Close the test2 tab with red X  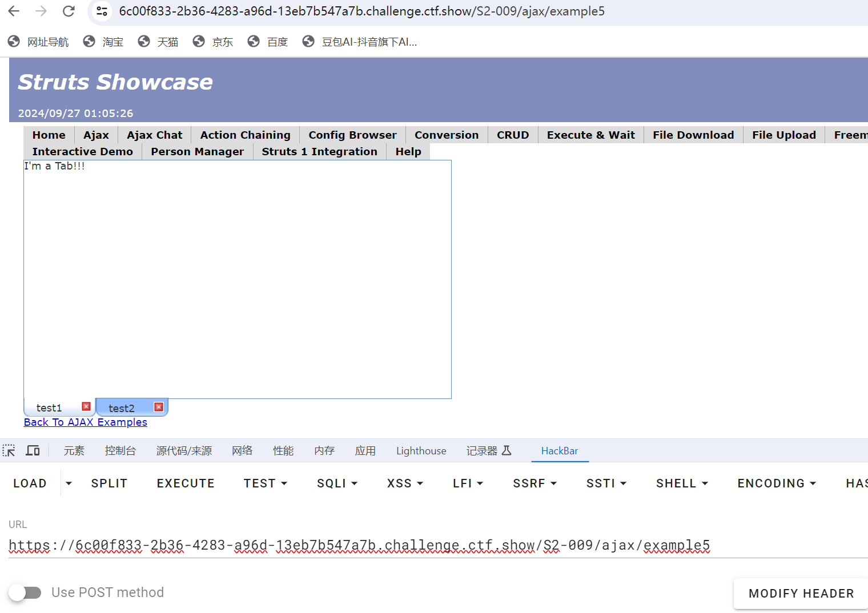tap(159, 407)
